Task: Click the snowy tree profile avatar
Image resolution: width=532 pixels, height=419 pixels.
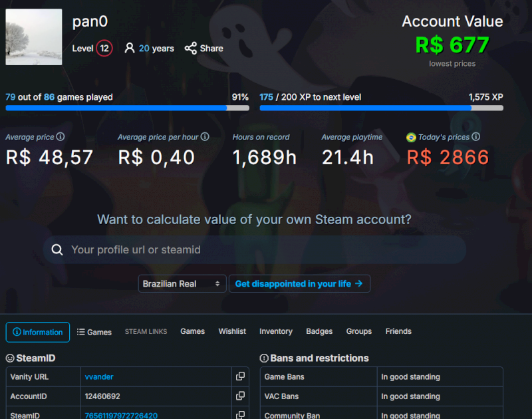Action: (34, 37)
